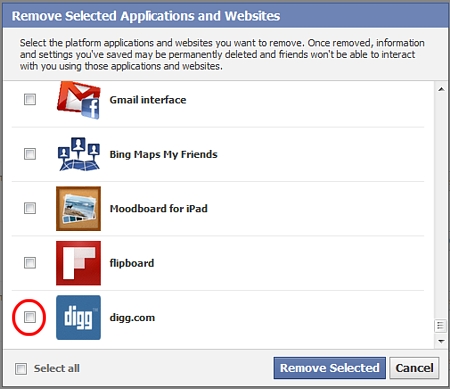This screenshot has width=450, height=389.
Task: Click the Gmail interface app icon
Action: click(79, 100)
